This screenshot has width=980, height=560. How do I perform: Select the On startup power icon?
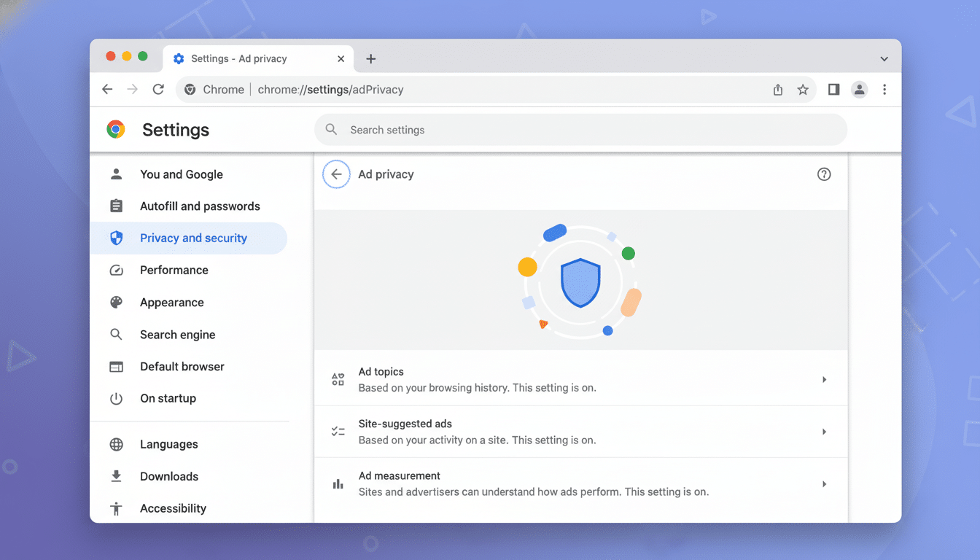click(x=116, y=398)
